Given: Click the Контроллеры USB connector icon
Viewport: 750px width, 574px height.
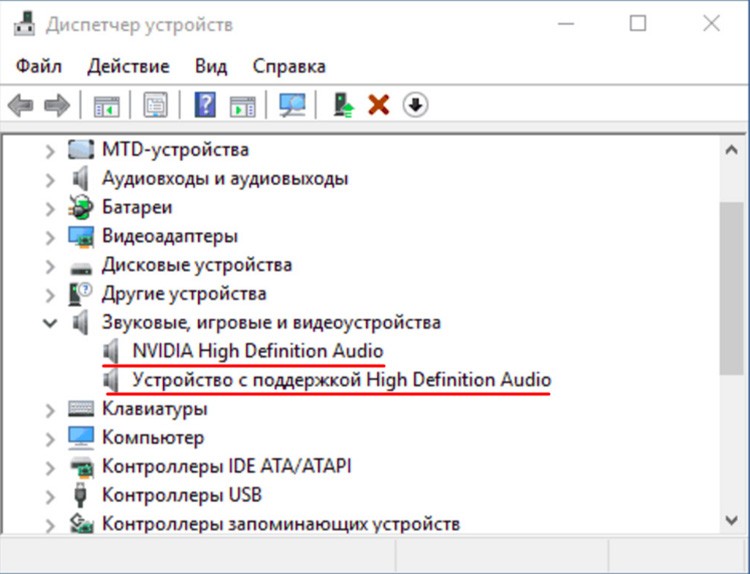Looking at the screenshot, I should pos(80,495).
